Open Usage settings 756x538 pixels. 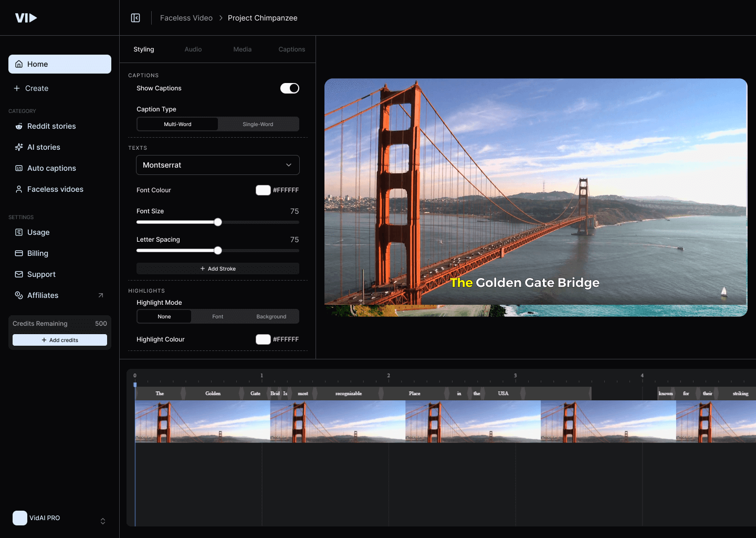click(x=38, y=232)
